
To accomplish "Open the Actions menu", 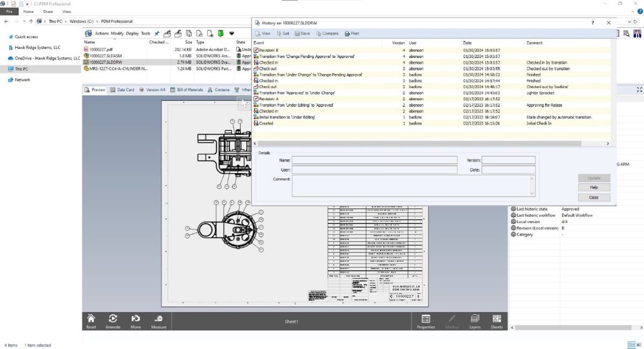I will (x=102, y=33).
